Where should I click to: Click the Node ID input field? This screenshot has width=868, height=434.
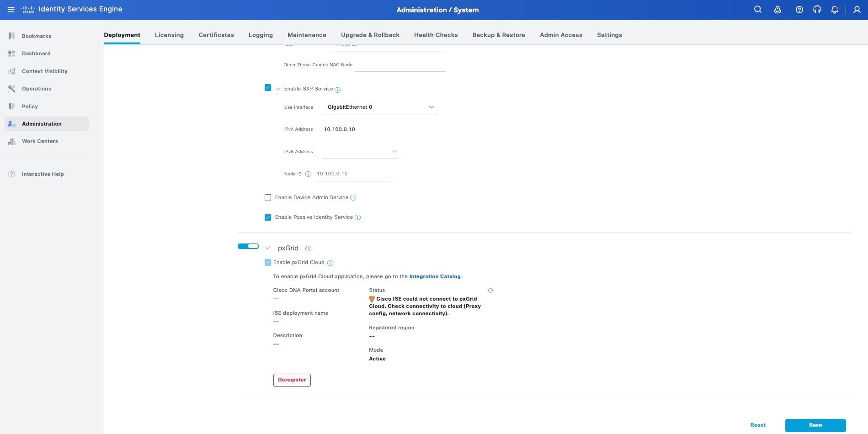click(353, 174)
